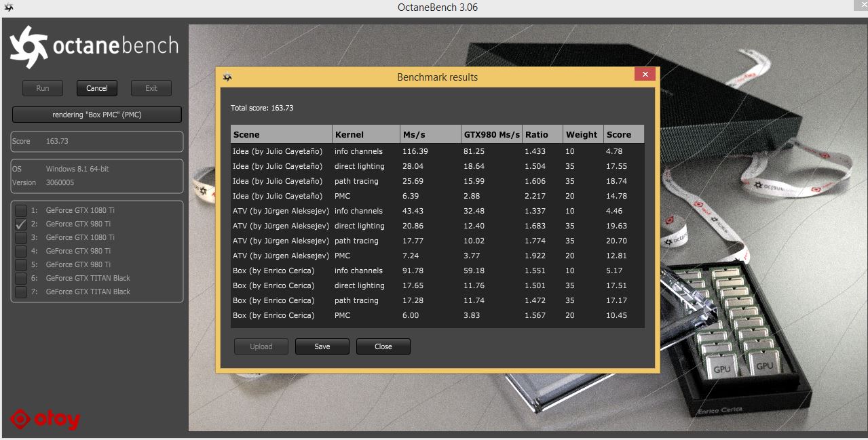Screen dimensions: 868x440
Task: Enable GPU 4 GeForce GTX 980 Ti checkbox
Action: [21, 251]
